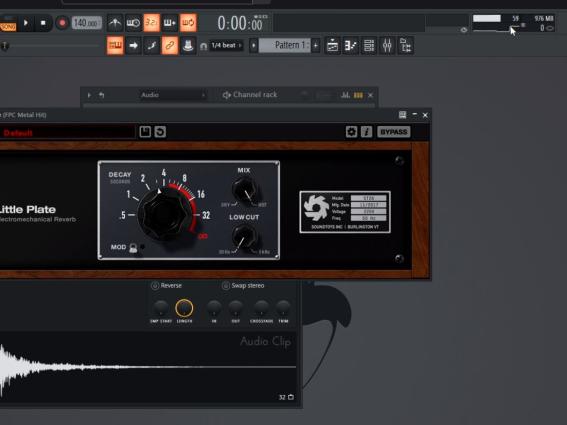Open the Piano roll view icon
Image resolution: width=567 pixels, height=425 pixels.
(x=350, y=46)
